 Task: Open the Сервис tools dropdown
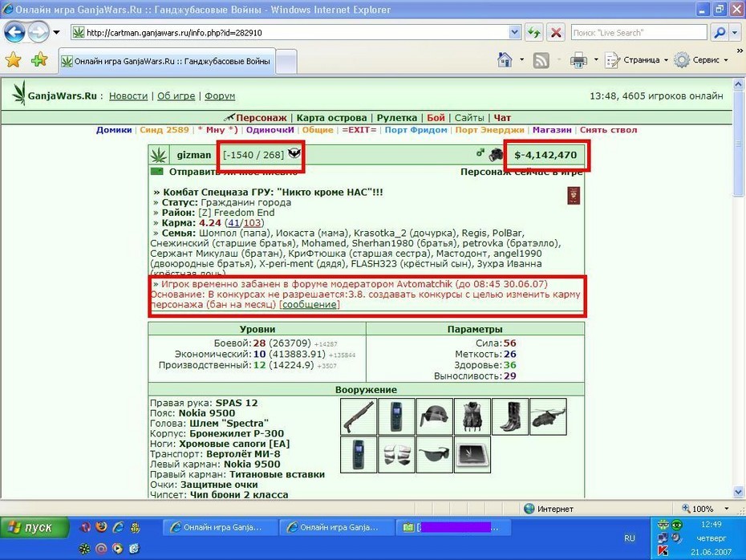pyautogui.click(x=701, y=60)
